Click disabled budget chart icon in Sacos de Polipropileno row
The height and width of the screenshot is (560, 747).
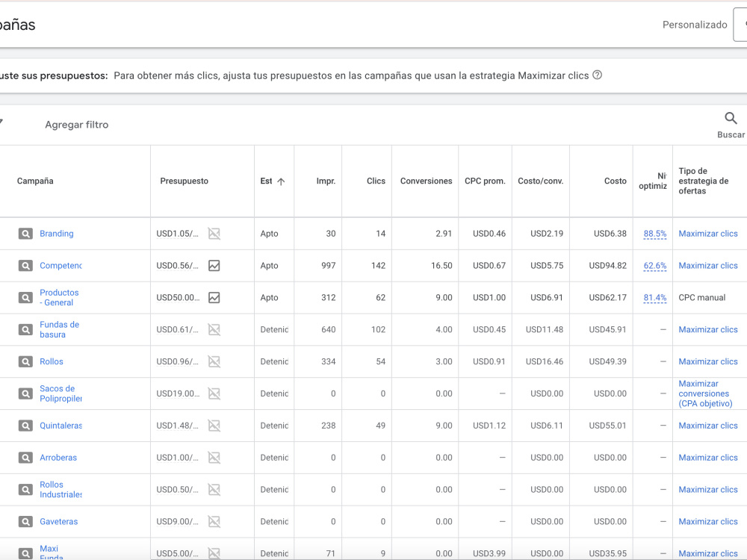(x=214, y=393)
